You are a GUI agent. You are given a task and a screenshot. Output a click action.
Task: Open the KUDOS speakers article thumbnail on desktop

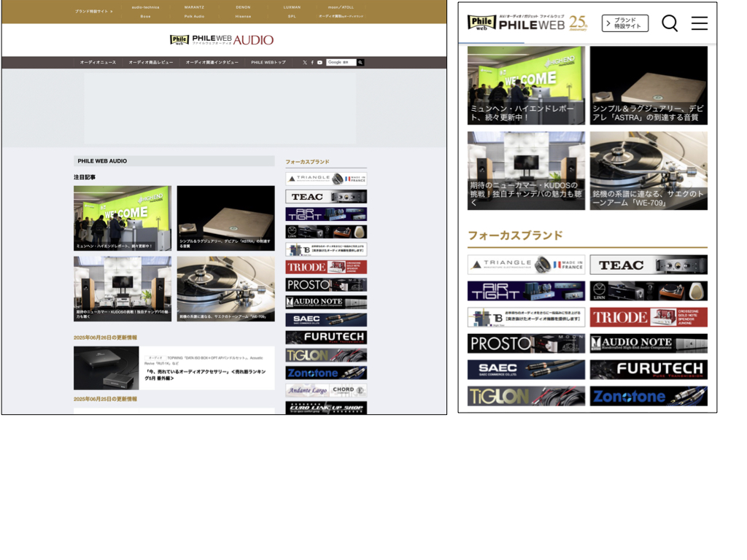123,289
